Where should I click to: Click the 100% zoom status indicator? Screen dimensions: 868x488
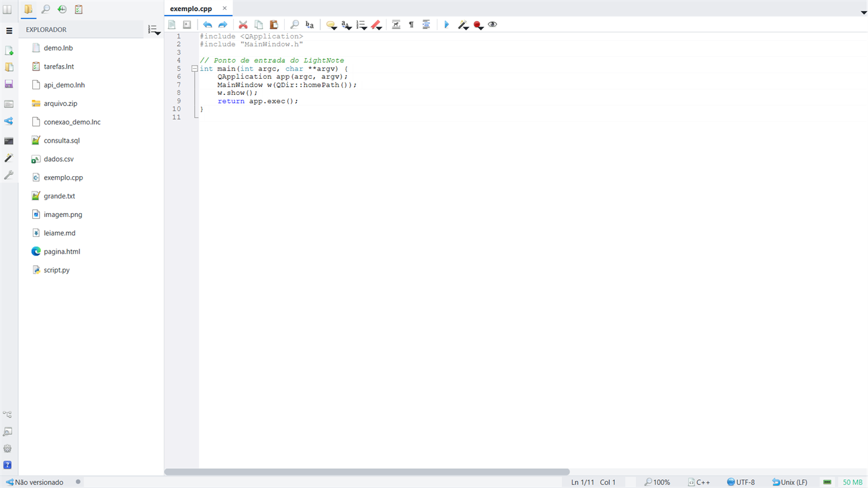tap(657, 482)
